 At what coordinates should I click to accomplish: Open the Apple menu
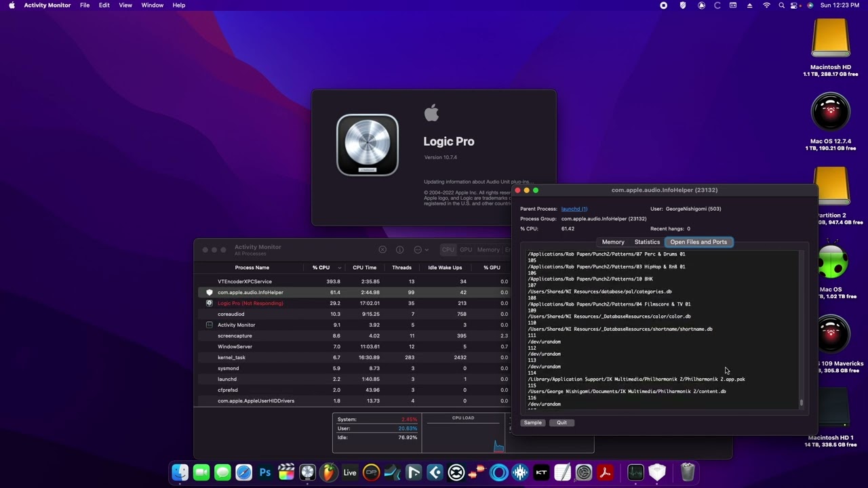click(12, 5)
